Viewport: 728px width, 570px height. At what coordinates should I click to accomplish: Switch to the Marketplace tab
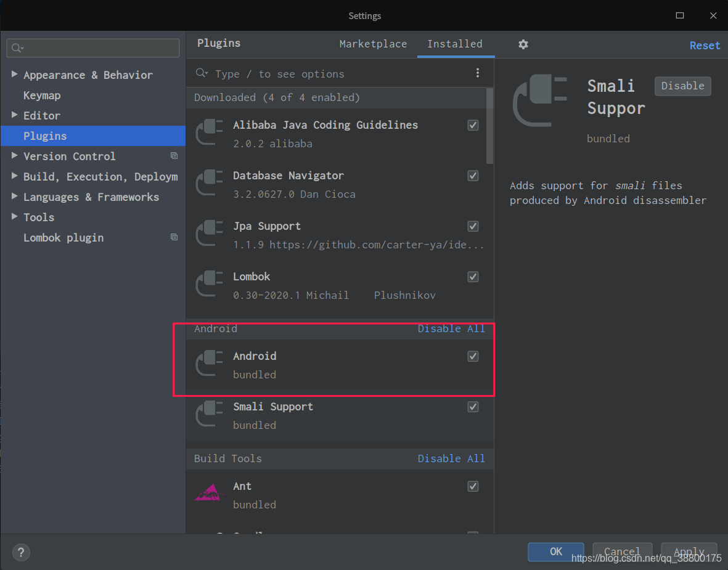pyautogui.click(x=373, y=44)
